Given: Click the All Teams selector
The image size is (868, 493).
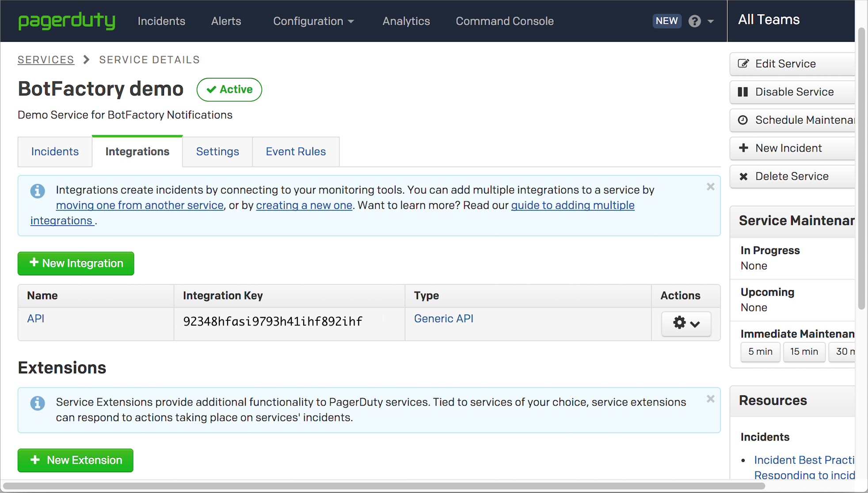Looking at the screenshot, I should pos(769,20).
